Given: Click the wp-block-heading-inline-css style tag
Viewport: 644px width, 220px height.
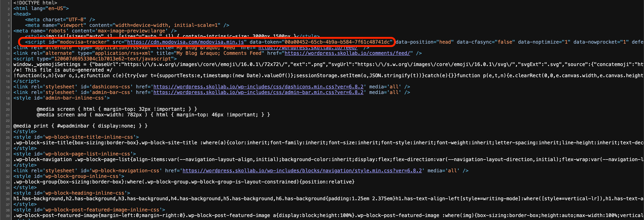Looking at the screenshot, I should [x=72, y=193].
